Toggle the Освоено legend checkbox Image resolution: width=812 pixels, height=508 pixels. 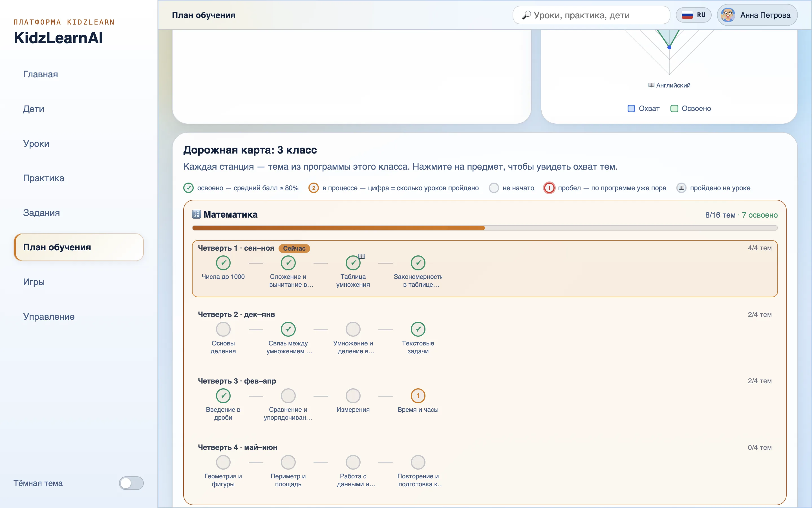(674, 109)
